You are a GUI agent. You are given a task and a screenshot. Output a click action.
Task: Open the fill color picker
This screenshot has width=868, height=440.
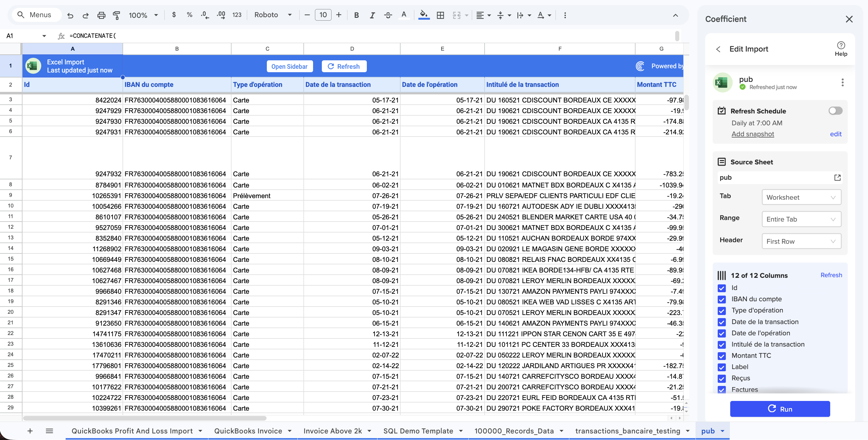point(424,15)
